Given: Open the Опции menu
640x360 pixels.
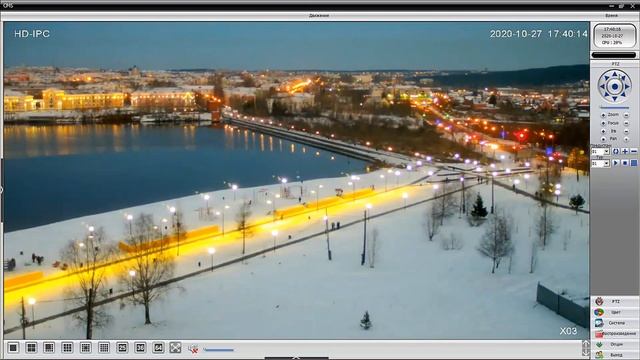Looking at the screenshot, I should [615, 344].
